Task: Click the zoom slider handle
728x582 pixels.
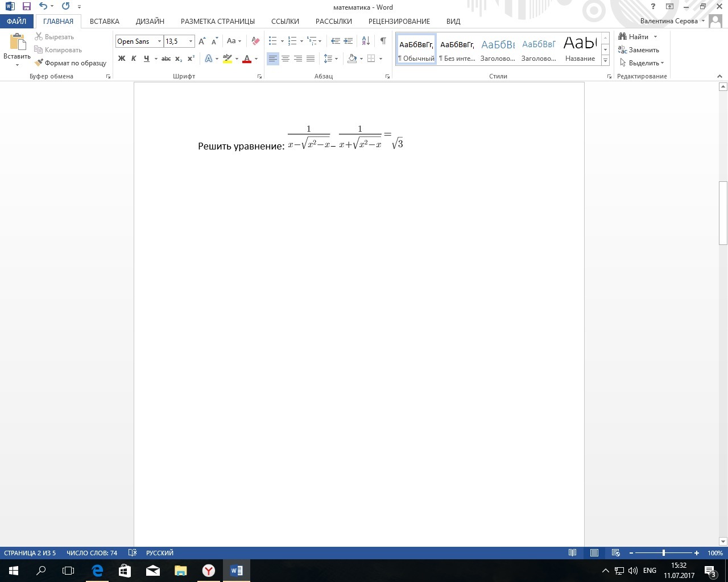Action: coord(663,553)
